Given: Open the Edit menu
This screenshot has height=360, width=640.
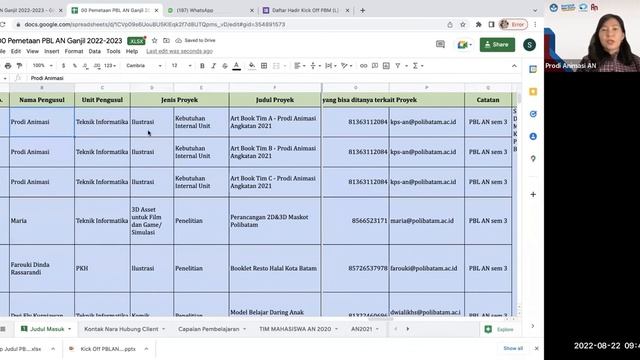Looking at the screenshot, I should click(x=16, y=51).
